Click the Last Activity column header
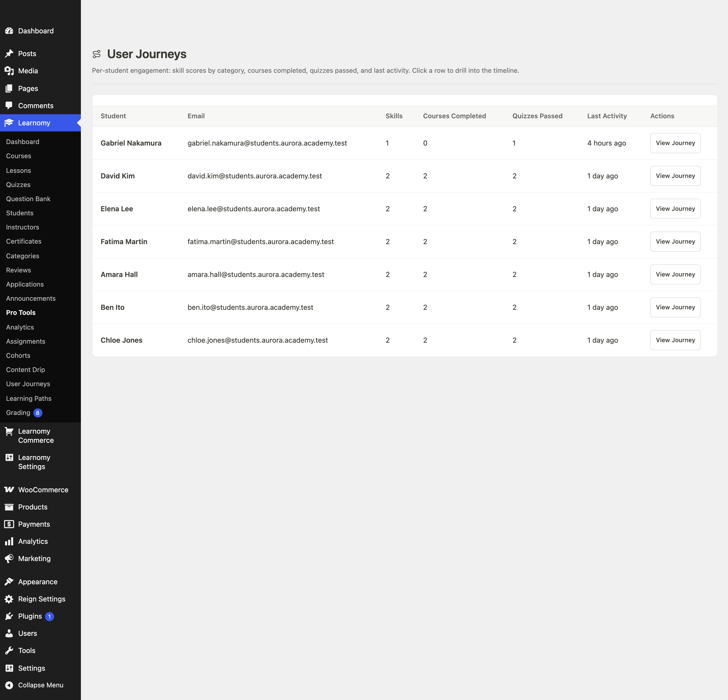 tap(607, 116)
